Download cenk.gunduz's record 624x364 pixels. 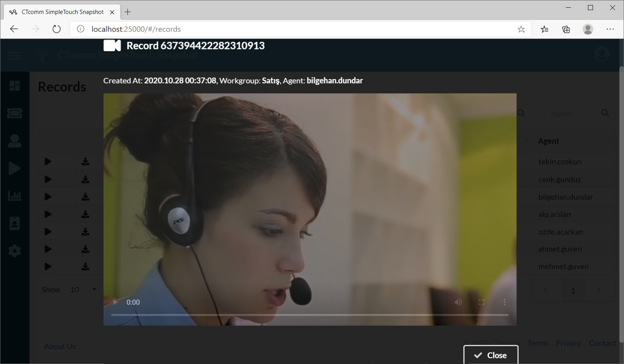point(85,179)
